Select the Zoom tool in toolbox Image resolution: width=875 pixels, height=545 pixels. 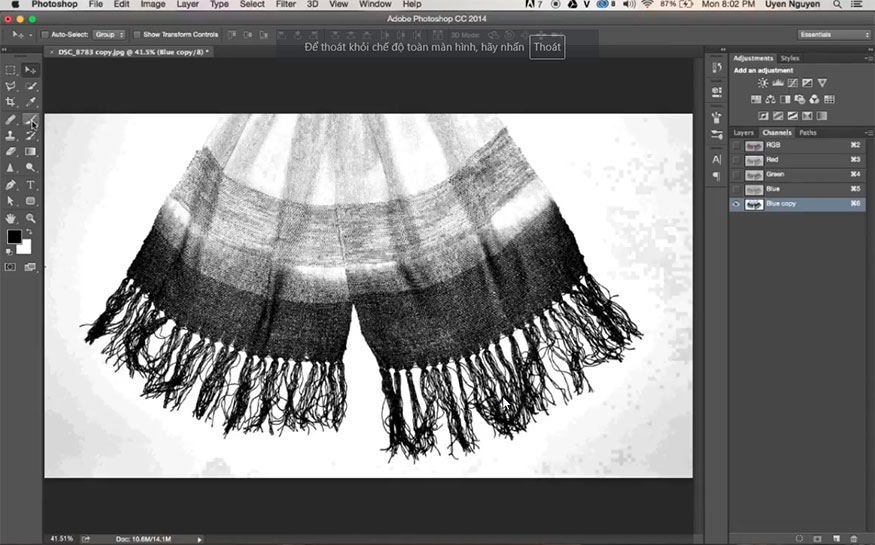30,218
